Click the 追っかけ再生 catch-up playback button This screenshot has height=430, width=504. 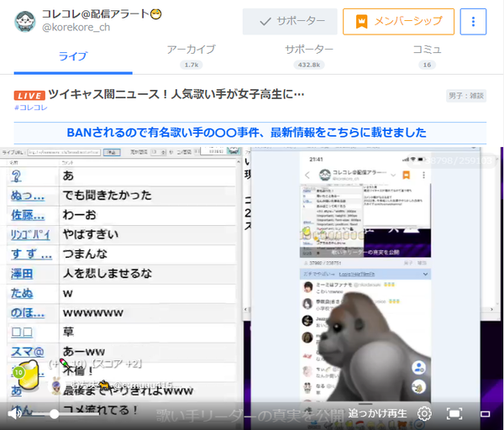(x=377, y=413)
